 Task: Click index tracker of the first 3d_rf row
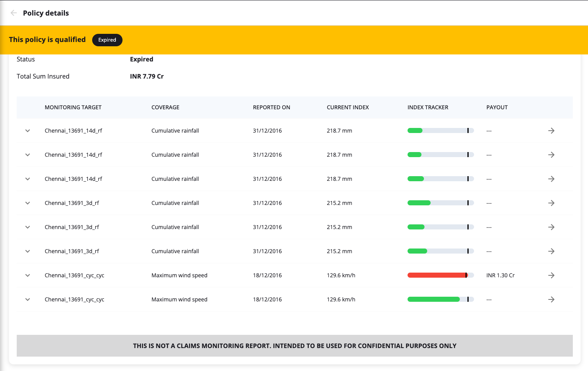pyautogui.click(x=441, y=203)
